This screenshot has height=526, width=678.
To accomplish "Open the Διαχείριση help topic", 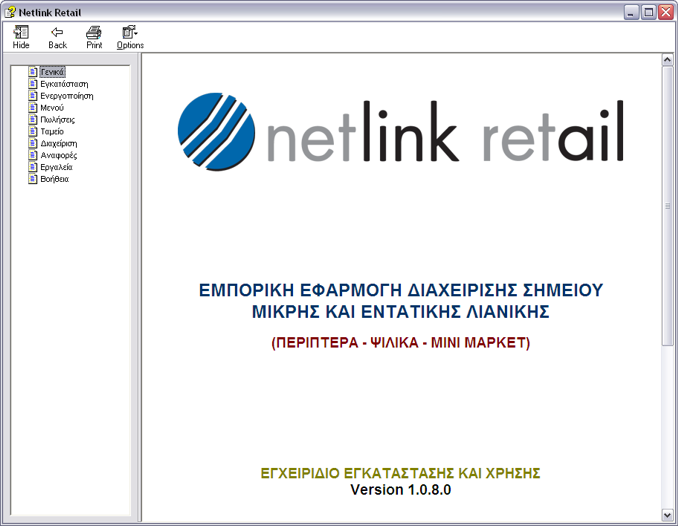I will pos(59,143).
